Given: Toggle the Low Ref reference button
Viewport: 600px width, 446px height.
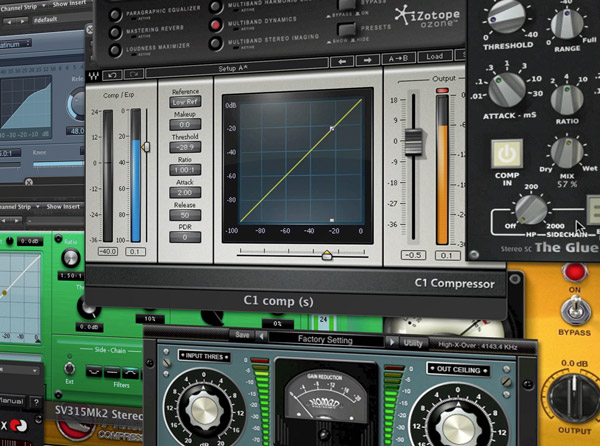Looking at the screenshot, I should pos(185,102).
